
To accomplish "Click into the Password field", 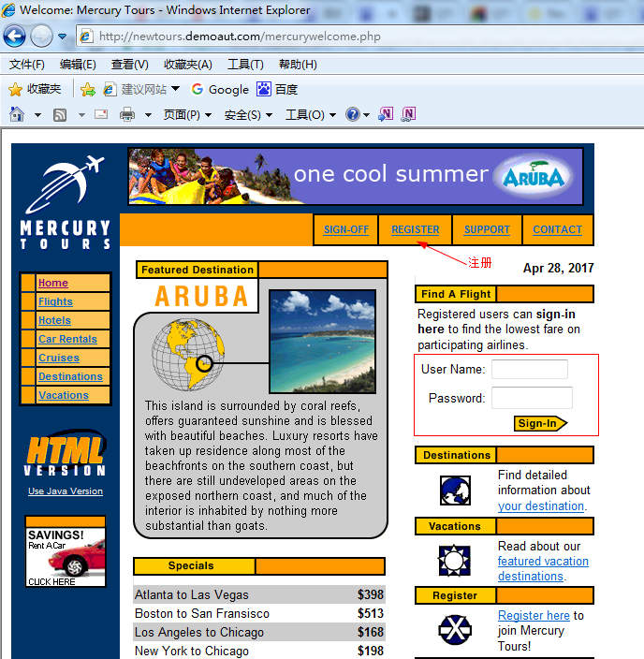I will pos(532,398).
